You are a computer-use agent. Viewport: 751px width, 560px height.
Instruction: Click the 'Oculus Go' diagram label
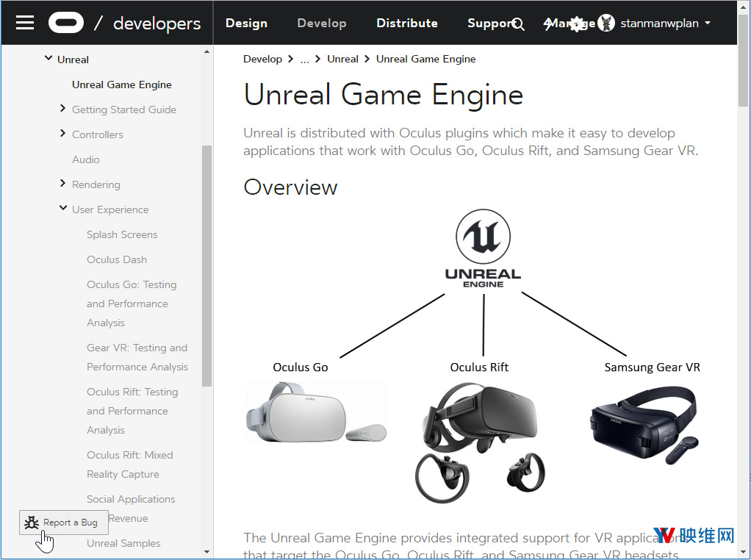click(x=301, y=367)
